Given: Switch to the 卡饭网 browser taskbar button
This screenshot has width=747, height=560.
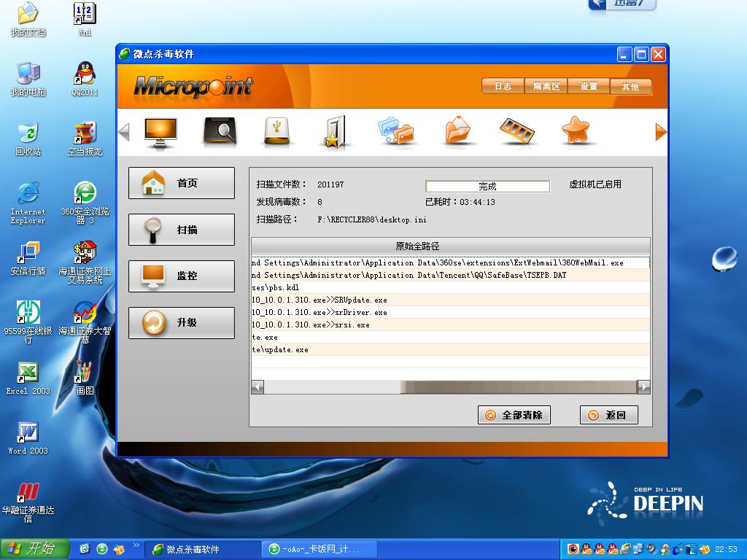Looking at the screenshot, I should 320,549.
